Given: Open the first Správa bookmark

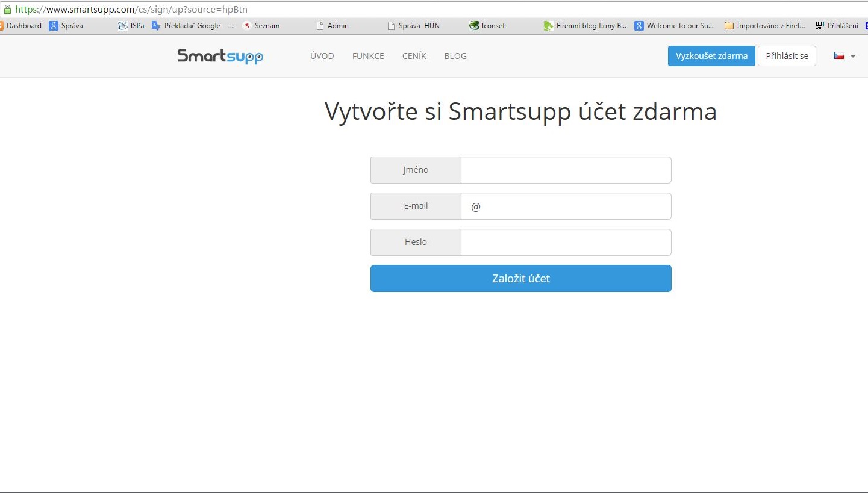Looking at the screenshot, I should tap(66, 26).
